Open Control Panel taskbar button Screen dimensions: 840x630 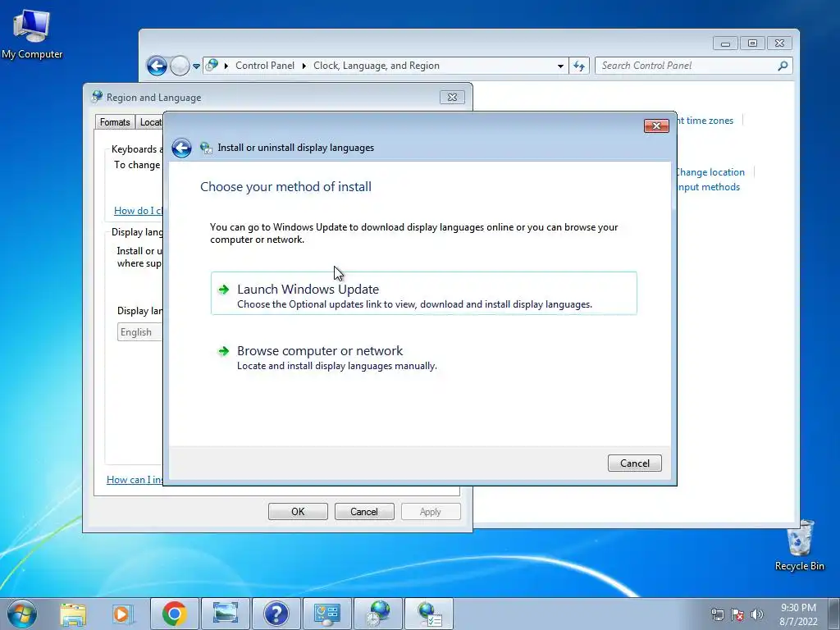tap(327, 614)
